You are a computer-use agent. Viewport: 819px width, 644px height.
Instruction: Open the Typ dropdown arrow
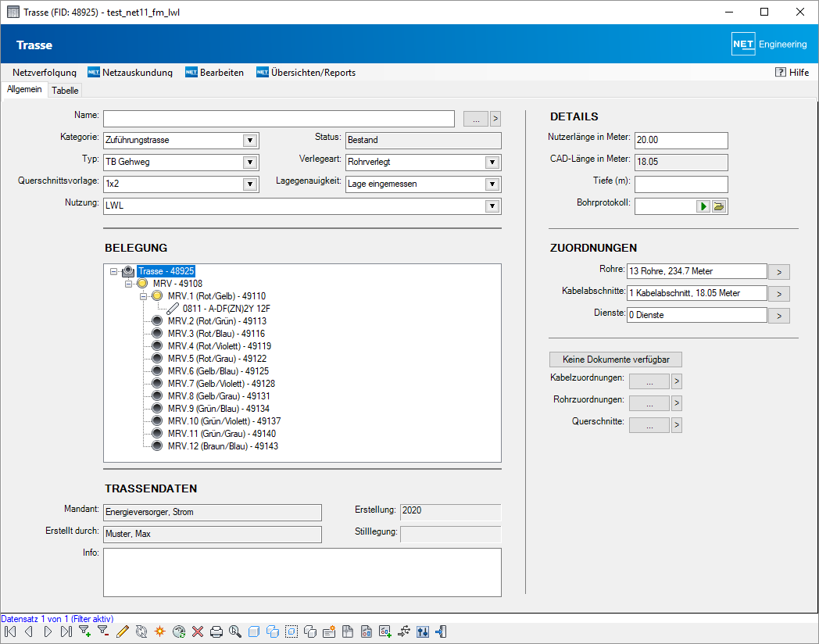250,163
